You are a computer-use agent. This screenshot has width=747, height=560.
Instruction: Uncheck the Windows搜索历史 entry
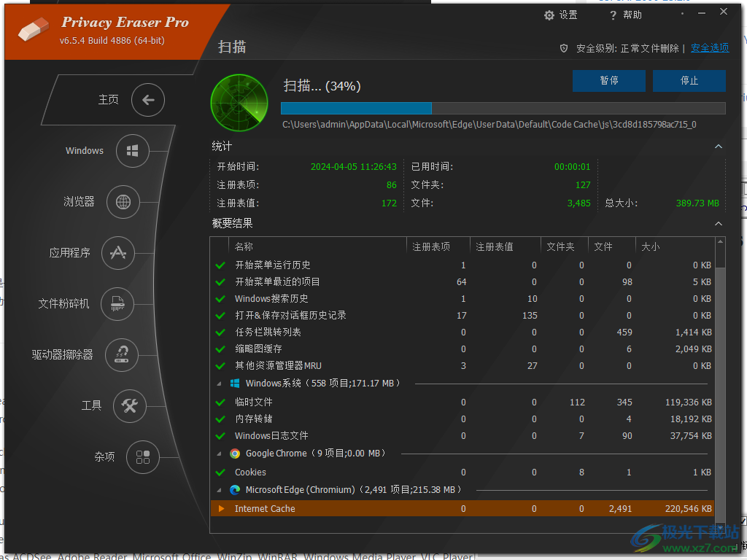pyautogui.click(x=220, y=298)
